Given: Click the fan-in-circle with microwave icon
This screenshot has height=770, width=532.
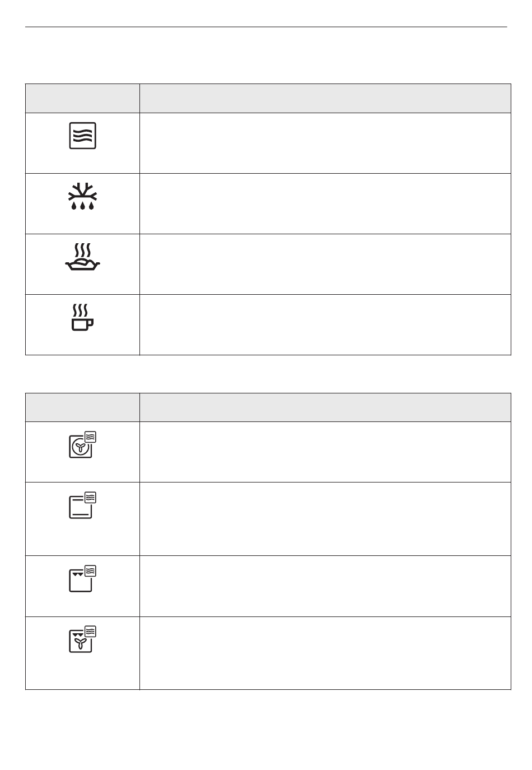Looking at the screenshot, I should 83,445.
